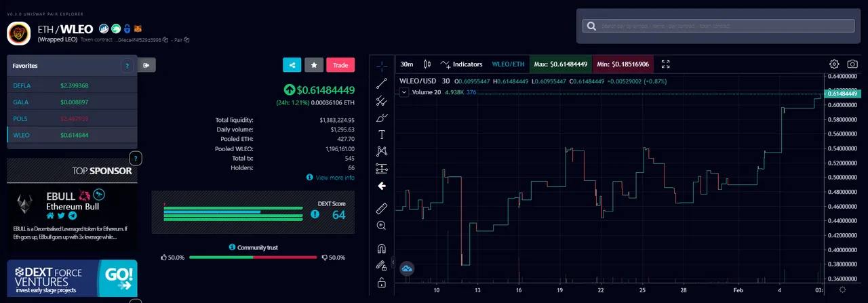Select the trend line drawing tool
Screen dimensions: 868x303
[x=381, y=83]
